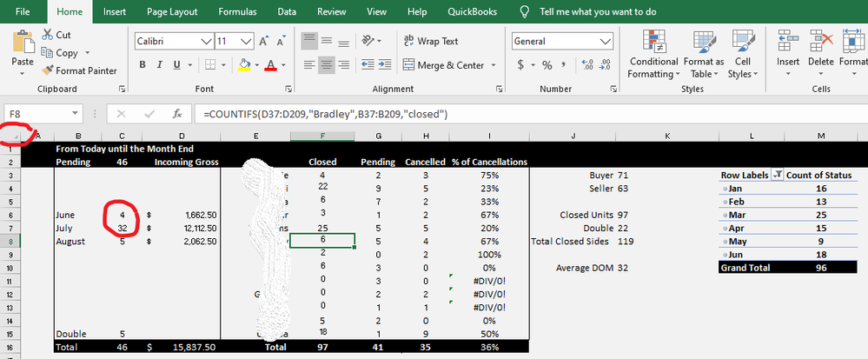Click the Paste clipboard icon

pos(23,42)
